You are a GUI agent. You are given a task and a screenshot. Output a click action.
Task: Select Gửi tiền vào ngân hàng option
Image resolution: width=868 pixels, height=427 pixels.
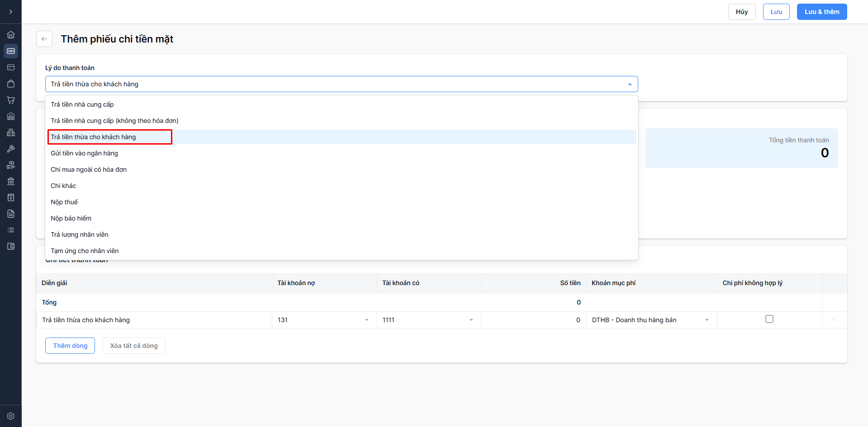tap(85, 153)
